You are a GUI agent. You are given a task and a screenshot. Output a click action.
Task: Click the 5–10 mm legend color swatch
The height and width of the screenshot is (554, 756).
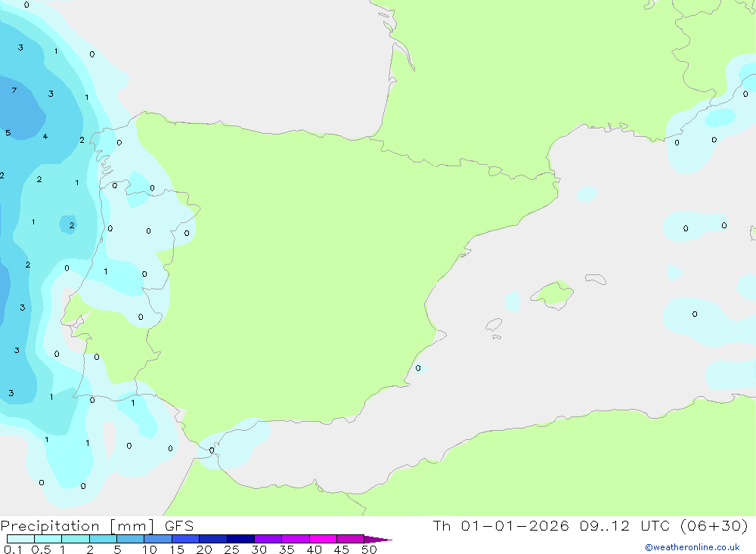(x=131, y=539)
